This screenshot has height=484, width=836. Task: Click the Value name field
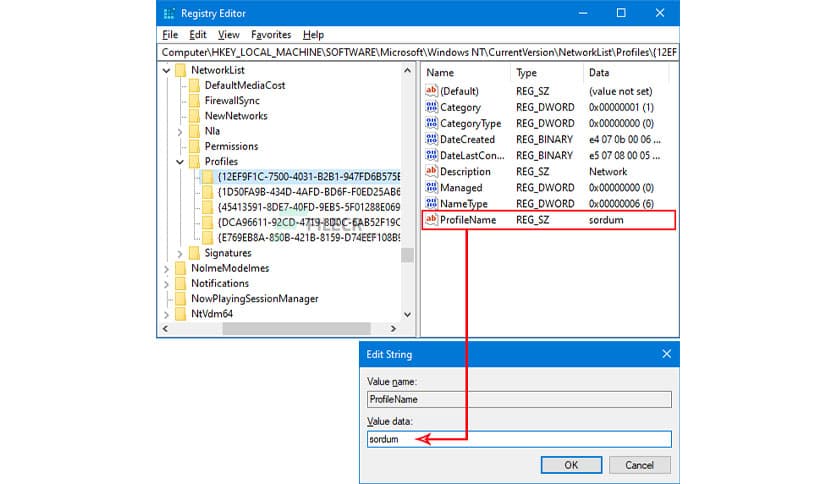tap(519, 399)
